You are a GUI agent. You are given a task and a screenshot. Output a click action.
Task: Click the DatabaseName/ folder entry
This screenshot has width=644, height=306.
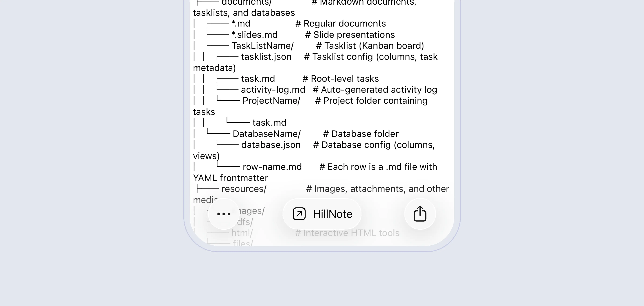[x=267, y=134]
